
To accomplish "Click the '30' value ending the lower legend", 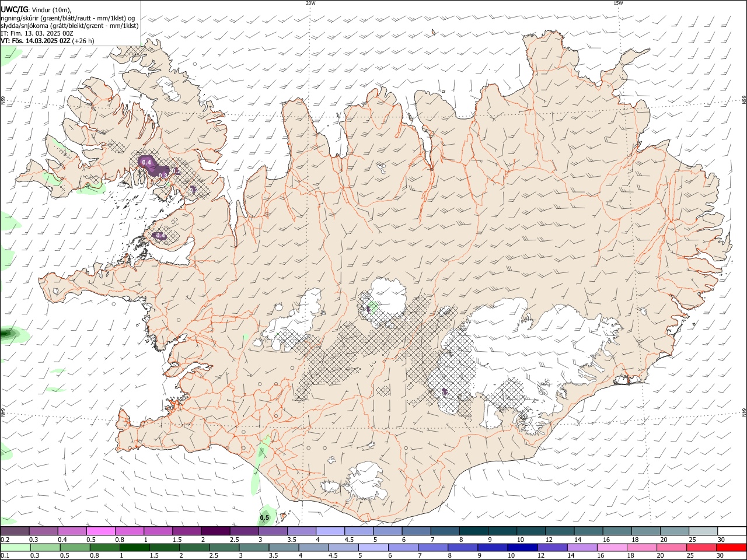I will (721, 556).
